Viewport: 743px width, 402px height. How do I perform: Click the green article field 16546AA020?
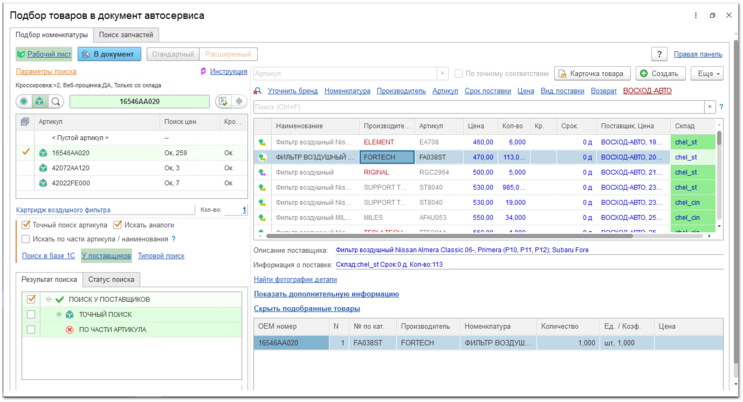pyautogui.click(x=139, y=101)
